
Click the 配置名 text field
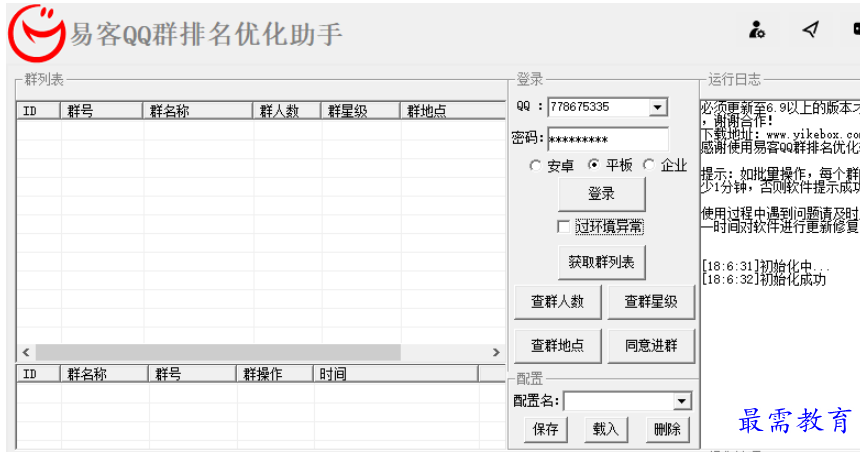[619, 402]
